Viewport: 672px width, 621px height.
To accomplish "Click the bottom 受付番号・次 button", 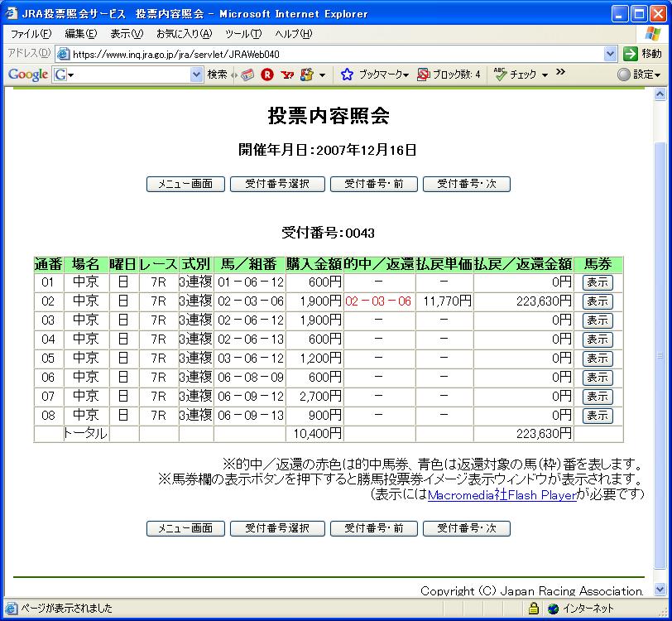I will coord(467,528).
